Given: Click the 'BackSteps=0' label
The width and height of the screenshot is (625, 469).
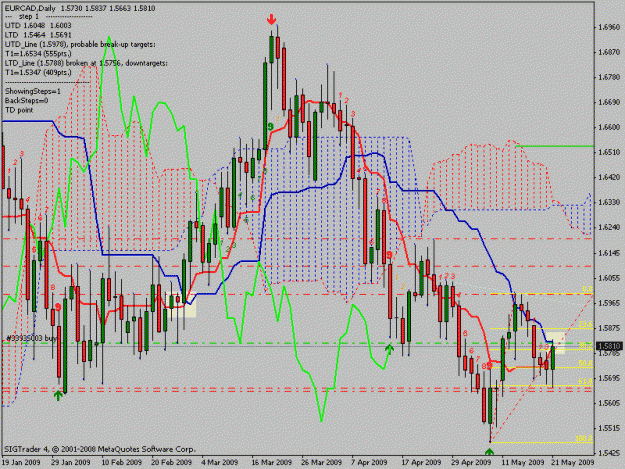Looking at the screenshot, I should (26, 100).
